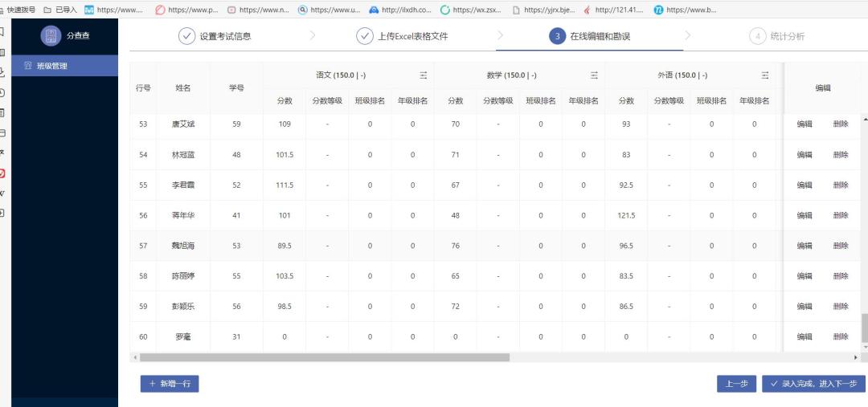The height and width of the screenshot is (407, 868).
Task: Click the 姓名 column header
Action: tap(183, 88)
